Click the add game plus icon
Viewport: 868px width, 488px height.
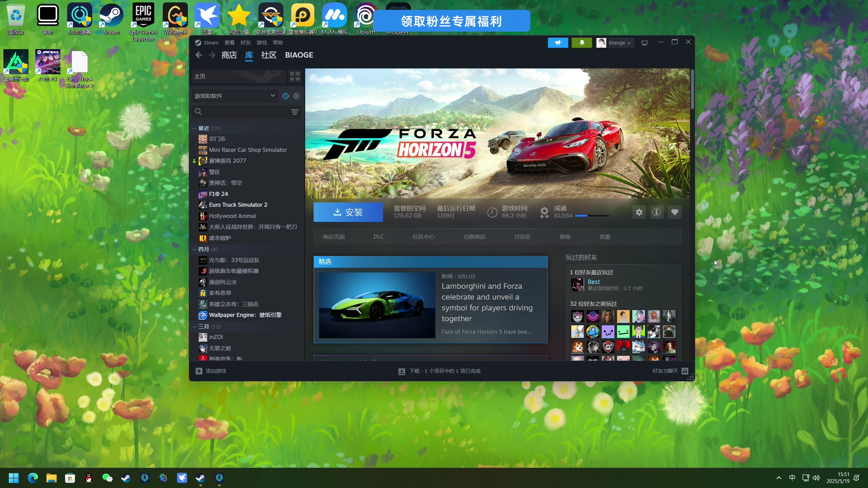pos(199,371)
